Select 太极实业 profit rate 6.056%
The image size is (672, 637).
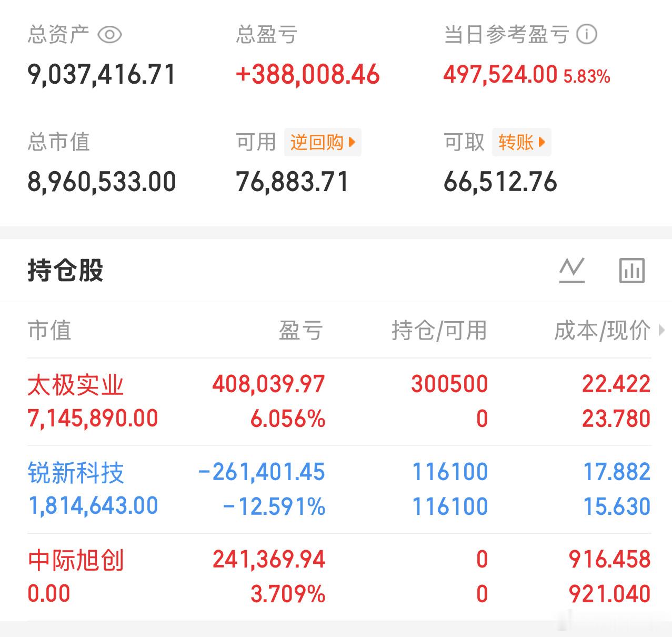[x=287, y=419]
